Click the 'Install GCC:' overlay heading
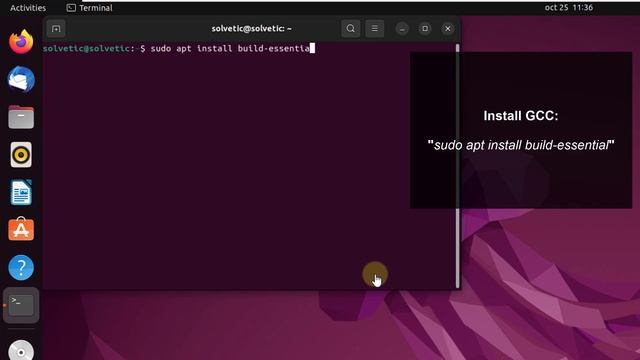This screenshot has width=640, height=360. click(x=521, y=116)
